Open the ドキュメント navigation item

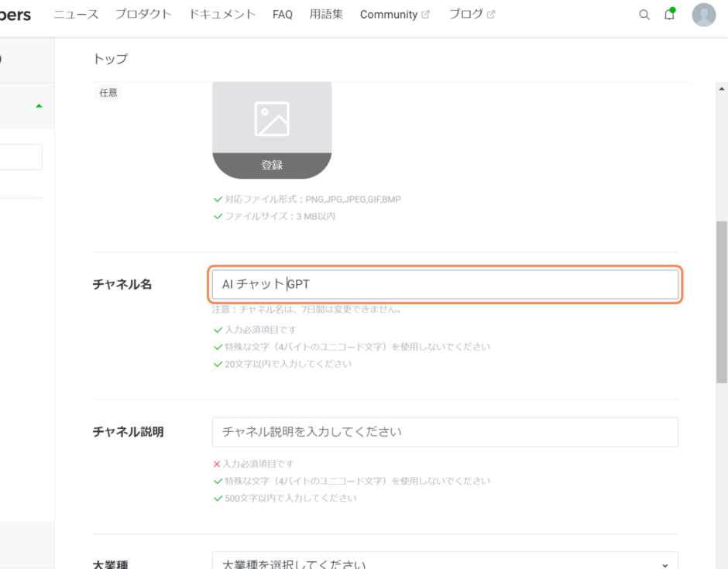tap(221, 14)
